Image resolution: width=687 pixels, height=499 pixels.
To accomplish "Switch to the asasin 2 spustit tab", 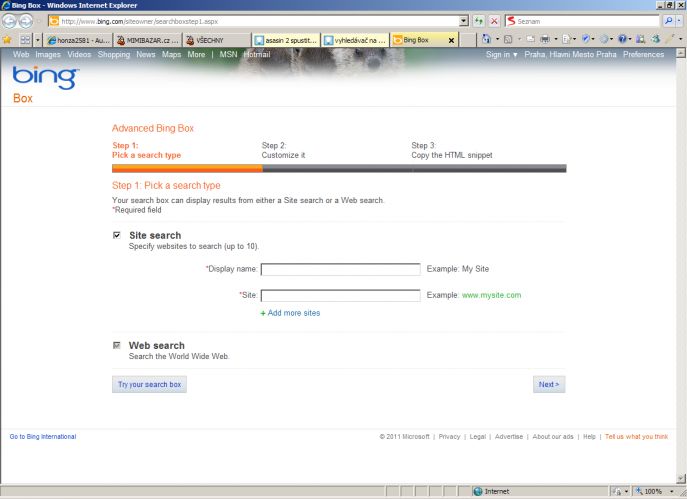I will [x=286, y=40].
